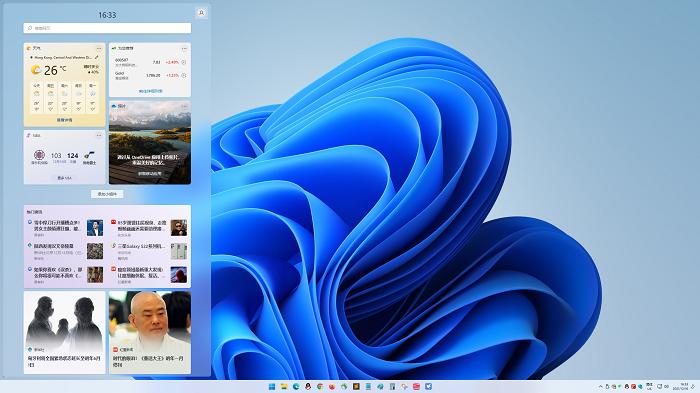Open the light-blue bird icon at taskbar end
Viewport: 700px width, 393px height.
[429, 386]
